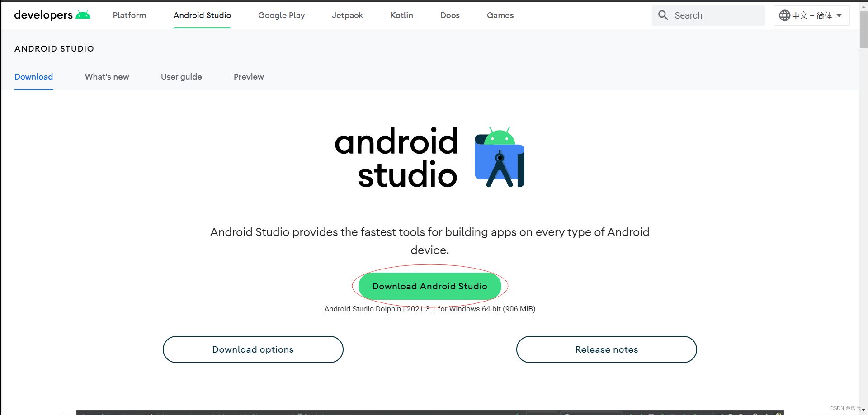
Task: Click the Download Android Studio button
Action: [429, 286]
